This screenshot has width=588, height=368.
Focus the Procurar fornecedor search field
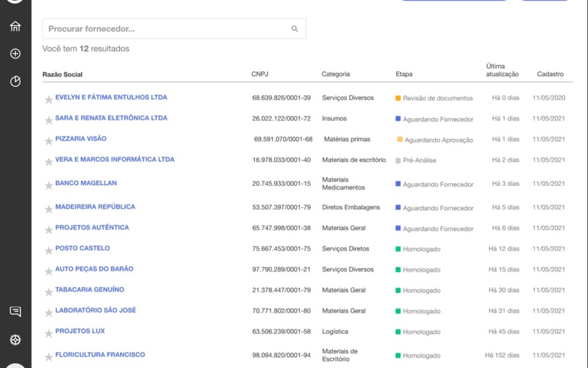[174, 29]
